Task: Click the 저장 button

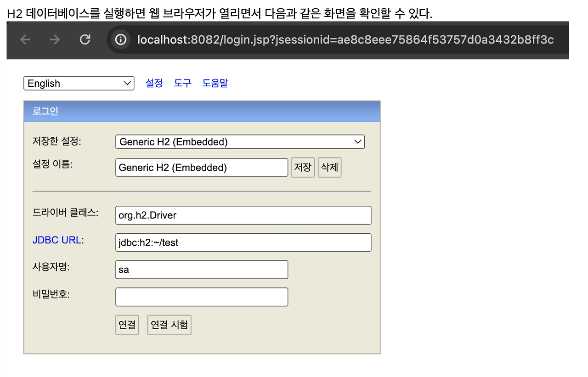Action: pyautogui.click(x=303, y=168)
